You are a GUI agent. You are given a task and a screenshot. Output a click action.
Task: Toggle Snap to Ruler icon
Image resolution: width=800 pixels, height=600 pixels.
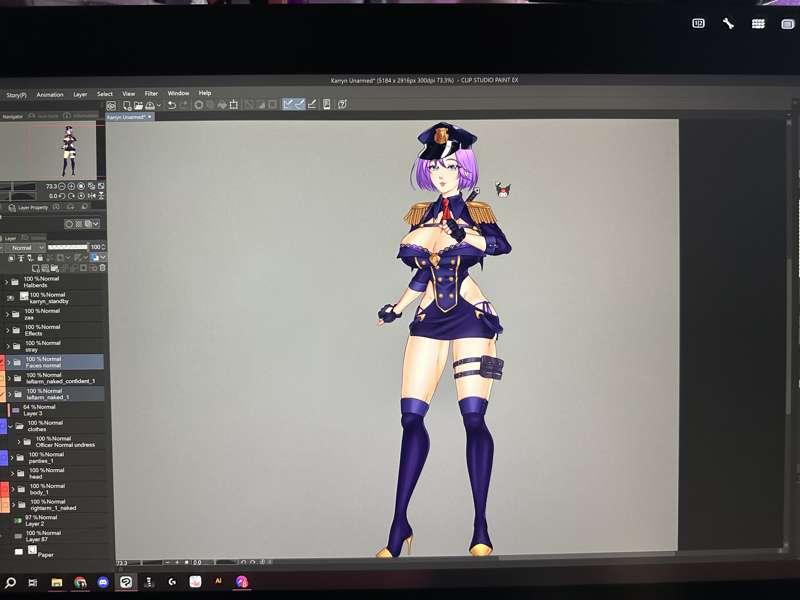(x=288, y=104)
